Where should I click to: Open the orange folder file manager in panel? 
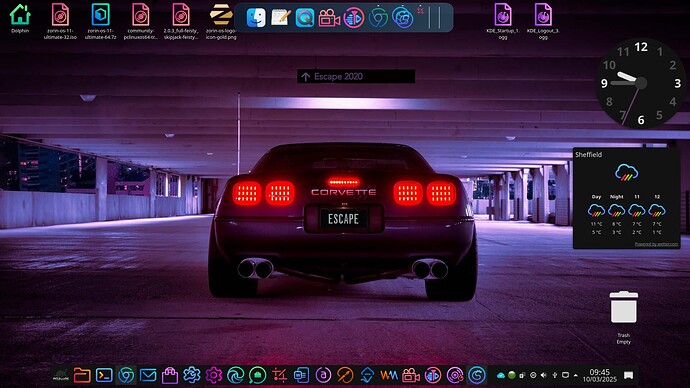tap(82, 375)
